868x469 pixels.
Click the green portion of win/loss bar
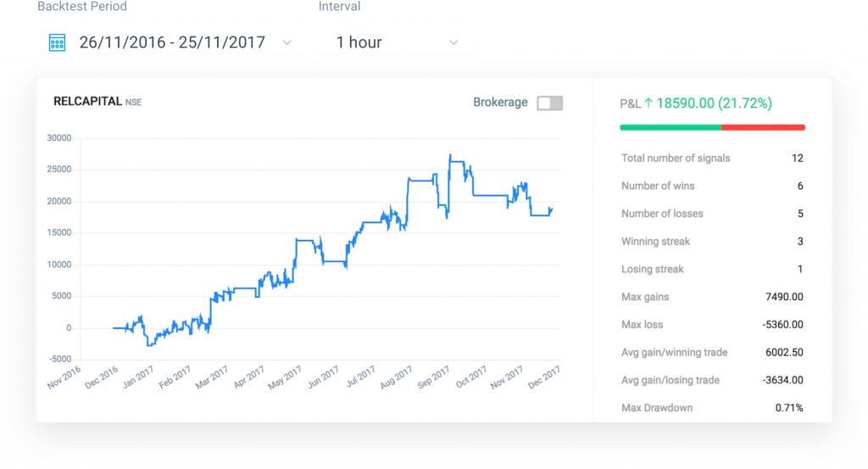[670, 127]
